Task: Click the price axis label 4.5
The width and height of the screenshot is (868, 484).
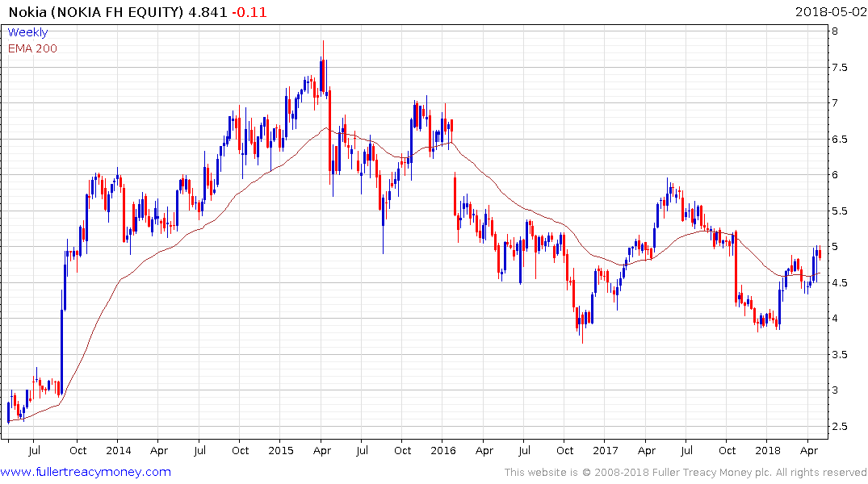Action: 839,282
